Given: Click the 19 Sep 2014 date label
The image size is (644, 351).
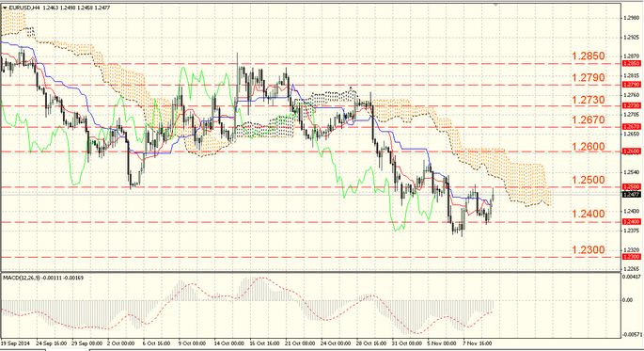Looking at the screenshot, I should pos(15,343).
